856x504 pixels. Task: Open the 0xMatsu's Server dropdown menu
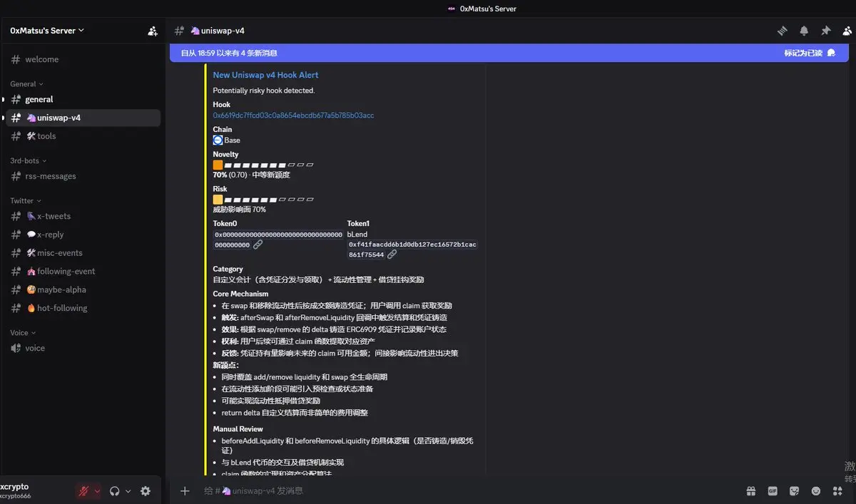pyautogui.click(x=47, y=31)
